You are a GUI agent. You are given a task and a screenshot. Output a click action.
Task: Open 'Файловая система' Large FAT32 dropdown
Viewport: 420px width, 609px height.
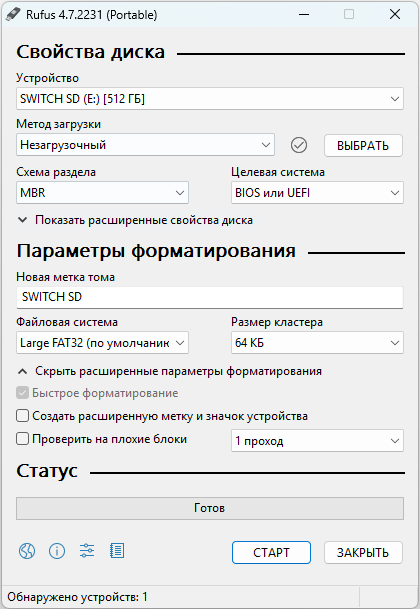tap(103, 343)
